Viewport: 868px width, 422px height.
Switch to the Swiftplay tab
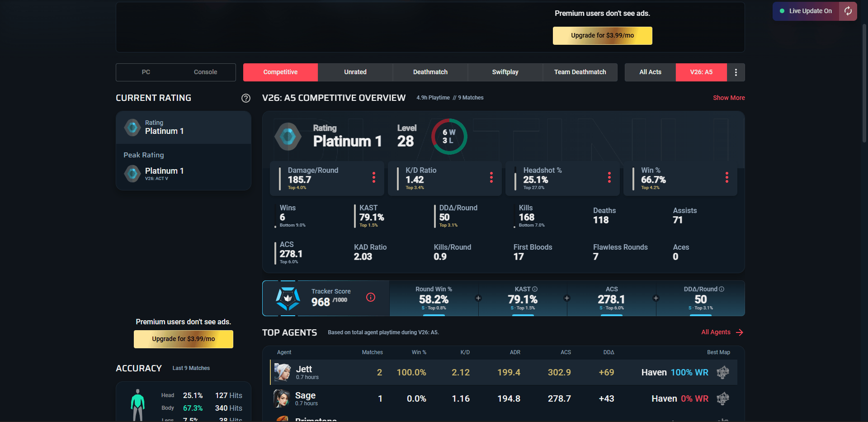tap(505, 72)
